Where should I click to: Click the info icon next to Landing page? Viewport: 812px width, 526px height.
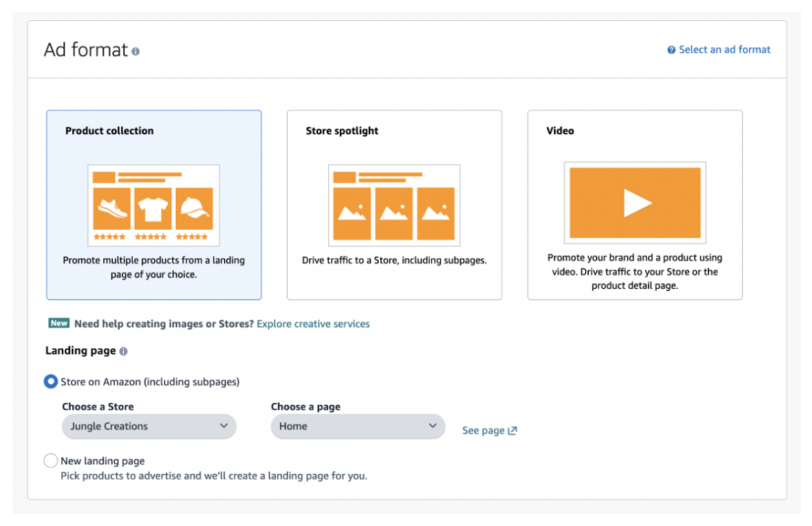pyautogui.click(x=123, y=351)
